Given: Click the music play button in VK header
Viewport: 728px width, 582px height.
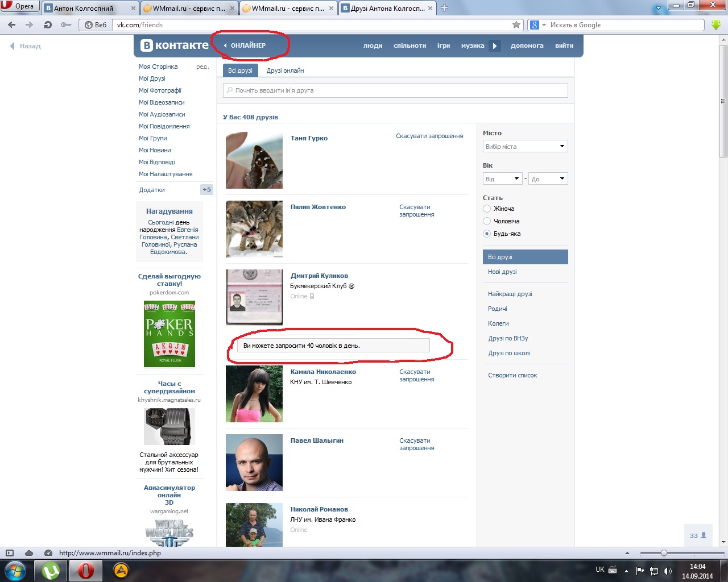Looking at the screenshot, I should (x=495, y=45).
